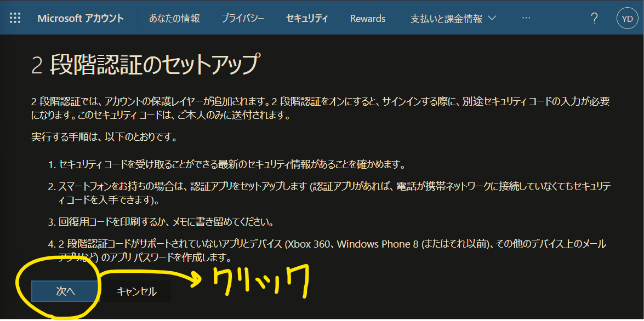Image resolution: width=644 pixels, height=321 pixels.
Task: Click the 次へ button
Action: [x=65, y=291]
